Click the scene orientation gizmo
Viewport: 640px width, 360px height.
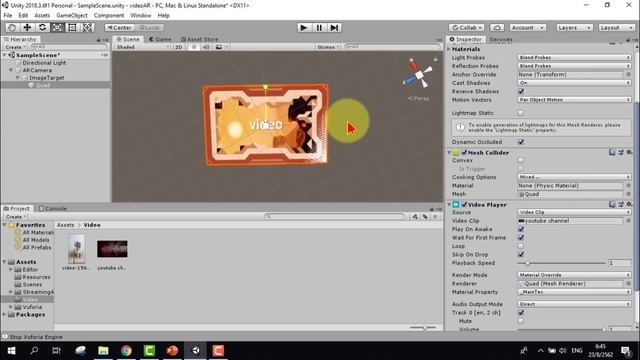(x=419, y=75)
